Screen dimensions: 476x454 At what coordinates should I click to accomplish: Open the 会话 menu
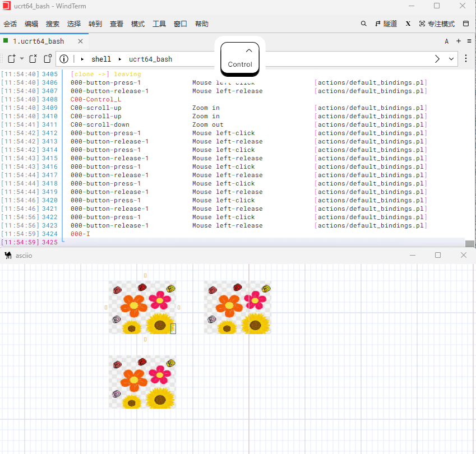coord(10,24)
